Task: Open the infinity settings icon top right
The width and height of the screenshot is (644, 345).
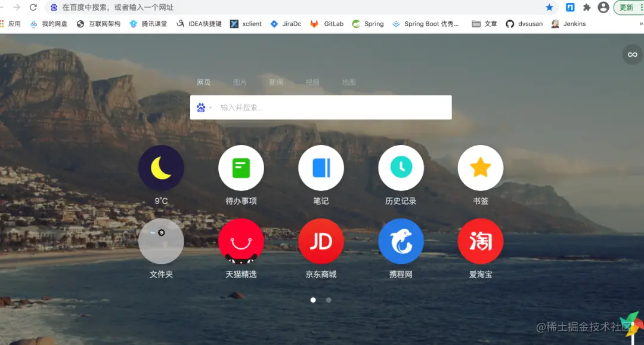Action: click(x=632, y=54)
